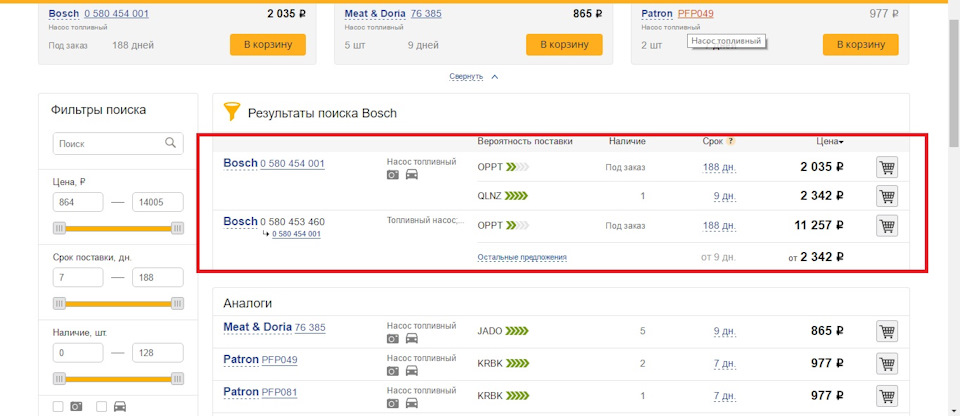
Task: Click the delivery time slider maximum handle
Action: [x=177, y=304]
